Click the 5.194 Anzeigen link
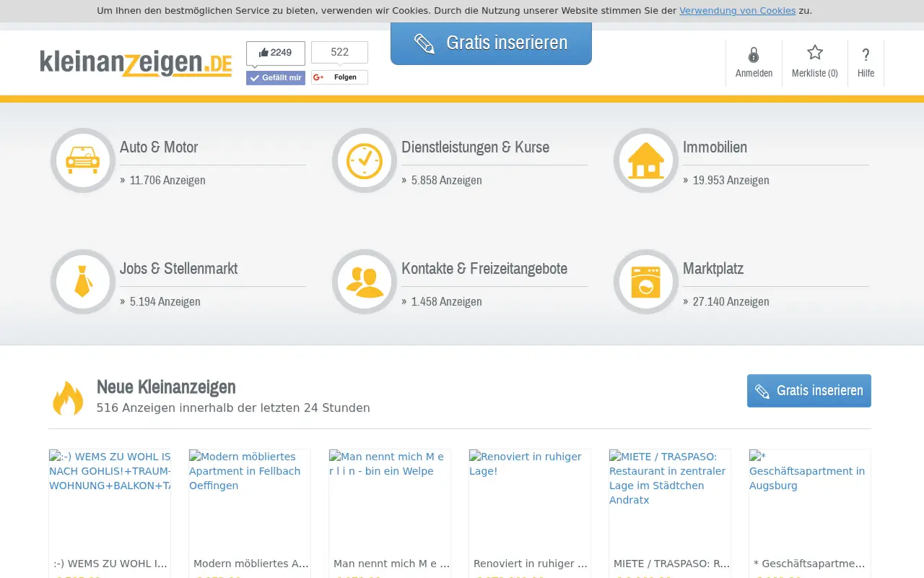This screenshot has height=578, width=924. (x=165, y=301)
